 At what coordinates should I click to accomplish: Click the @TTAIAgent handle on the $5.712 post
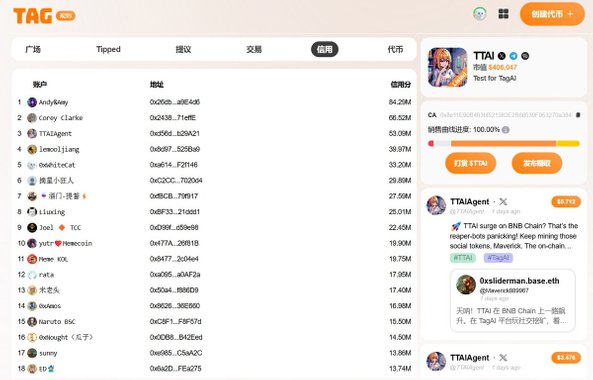[467, 211]
